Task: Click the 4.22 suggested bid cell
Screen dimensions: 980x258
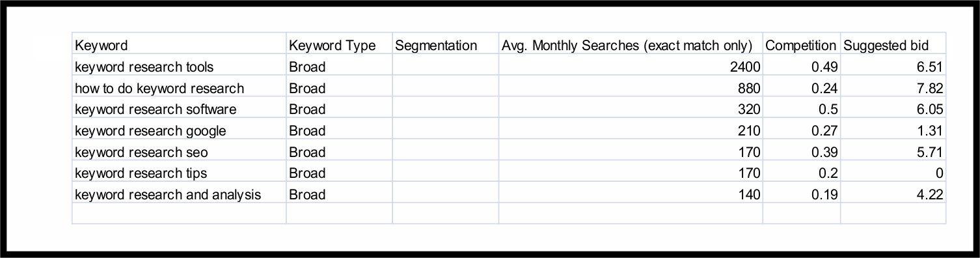Action: point(893,194)
